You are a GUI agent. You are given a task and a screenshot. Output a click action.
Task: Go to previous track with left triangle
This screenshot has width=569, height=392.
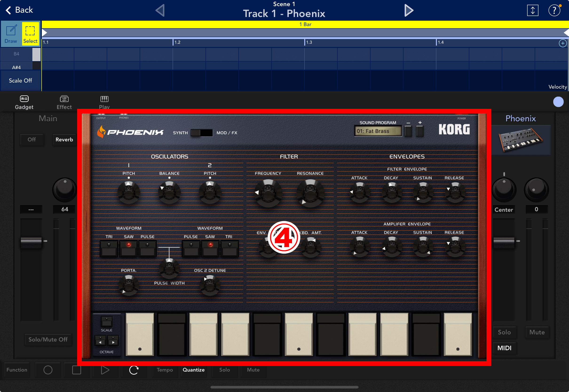160,11
